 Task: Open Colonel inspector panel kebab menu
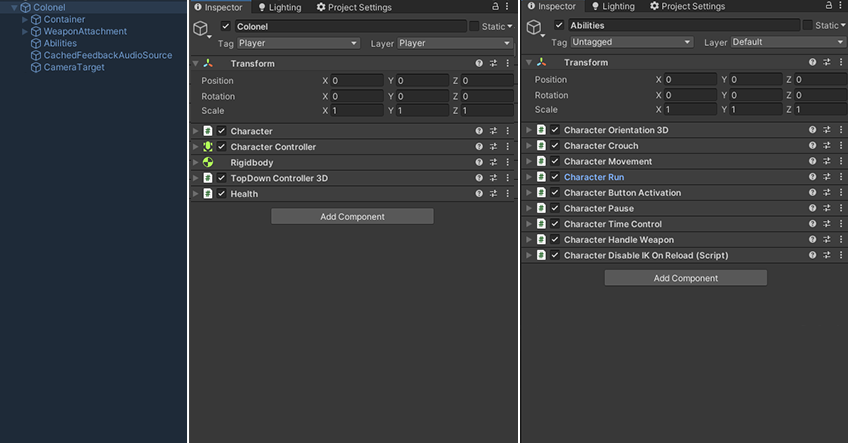pos(507,6)
